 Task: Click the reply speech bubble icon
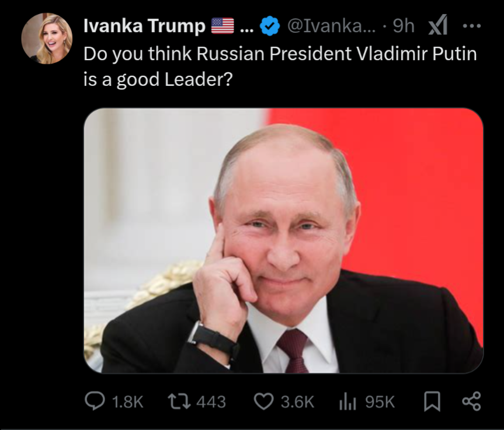point(95,401)
